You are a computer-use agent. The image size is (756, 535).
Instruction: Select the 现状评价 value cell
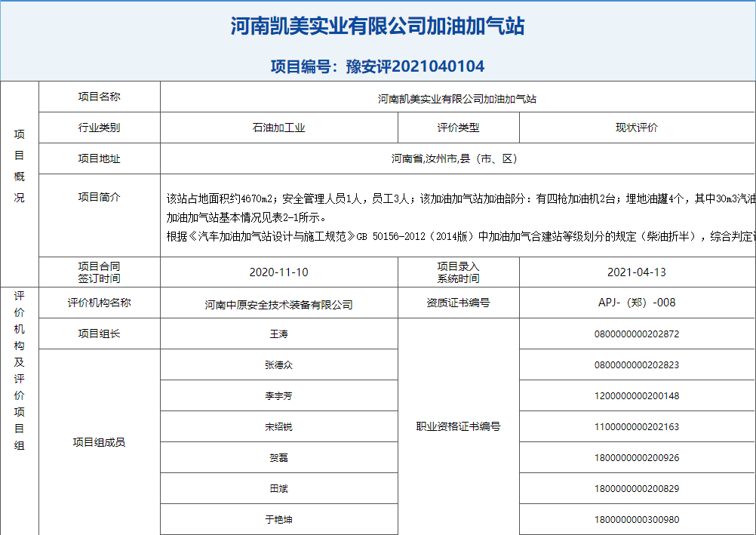[x=638, y=128]
